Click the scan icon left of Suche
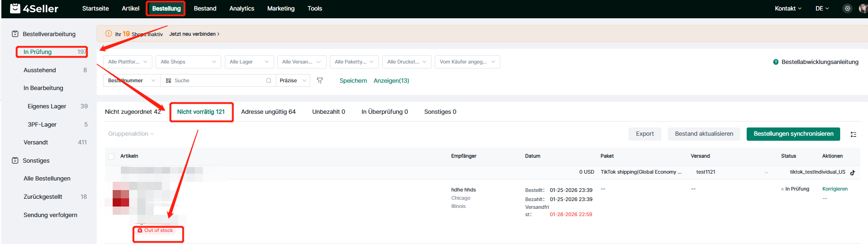This screenshot has height=244, width=868. pyautogui.click(x=168, y=80)
